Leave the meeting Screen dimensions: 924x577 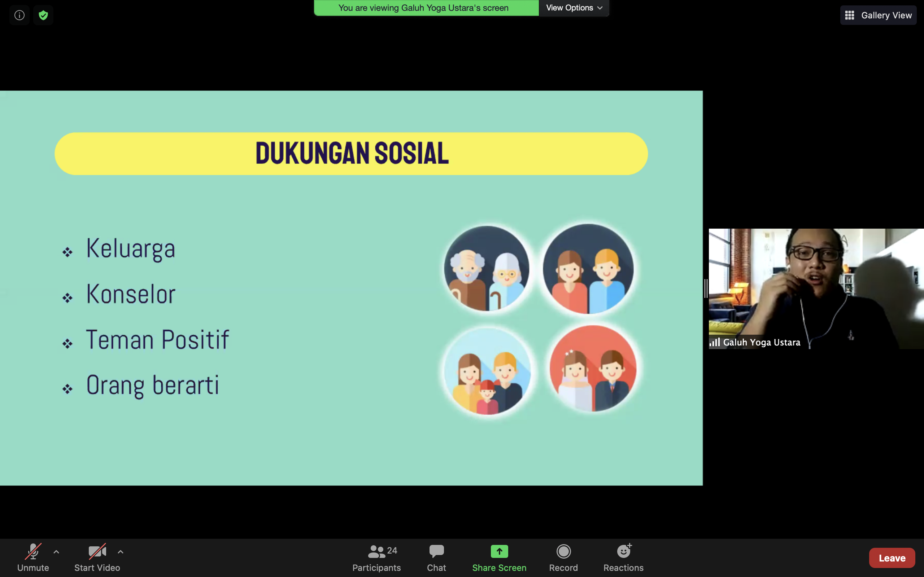(892, 558)
